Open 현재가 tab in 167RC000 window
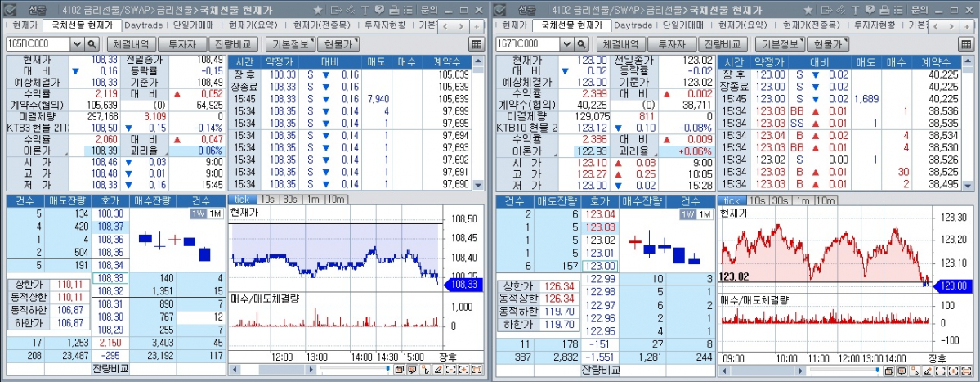Image resolution: width=980 pixels, height=382 pixels. click(x=513, y=25)
